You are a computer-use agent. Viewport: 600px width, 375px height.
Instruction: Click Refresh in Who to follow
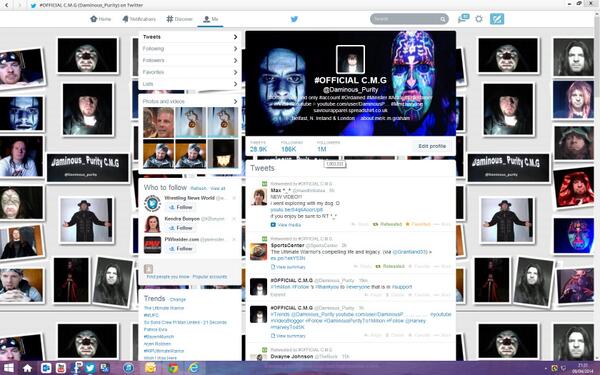[x=198, y=188]
